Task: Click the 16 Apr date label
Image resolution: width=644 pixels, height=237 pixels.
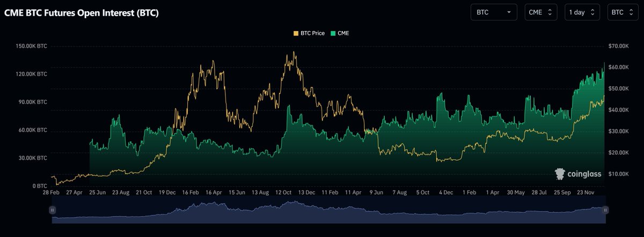Action: 214,192
